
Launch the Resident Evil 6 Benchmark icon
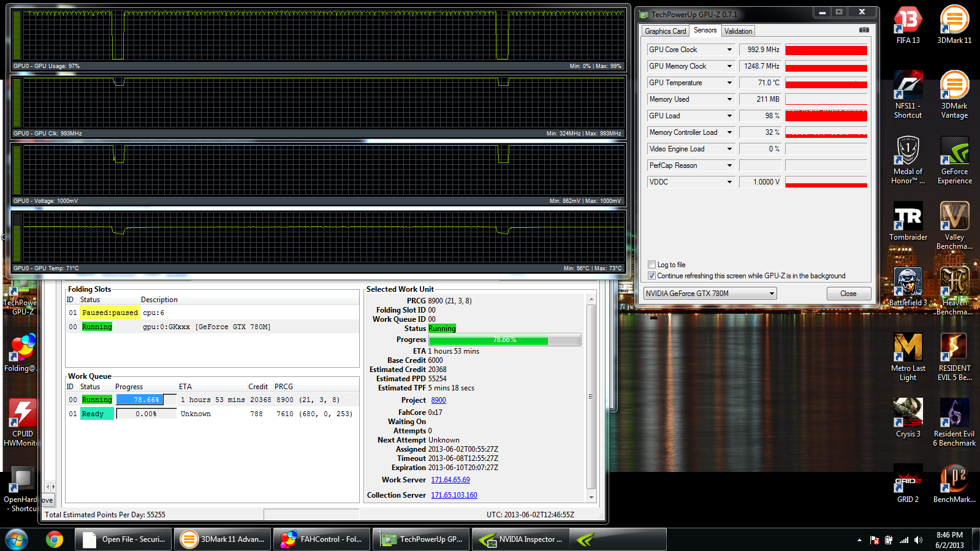[954, 423]
